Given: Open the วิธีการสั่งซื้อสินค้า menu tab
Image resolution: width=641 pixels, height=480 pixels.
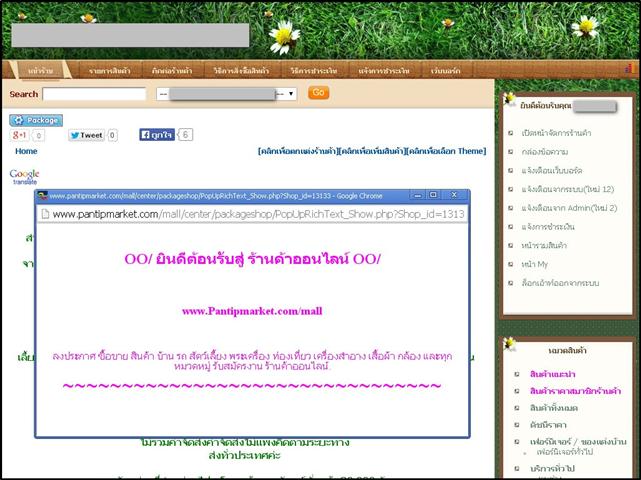Looking at the screenshot, I should coord(241,70).
